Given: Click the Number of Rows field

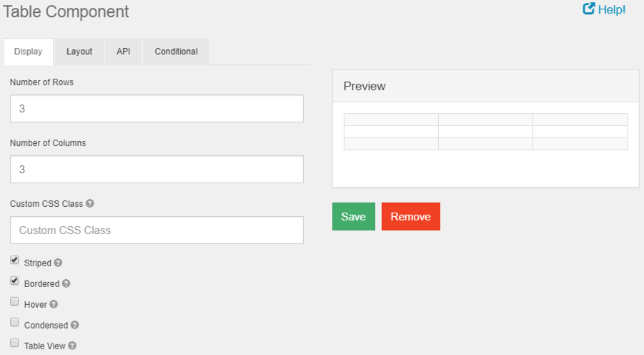Looking at the screenshot, I should [157, 109].
